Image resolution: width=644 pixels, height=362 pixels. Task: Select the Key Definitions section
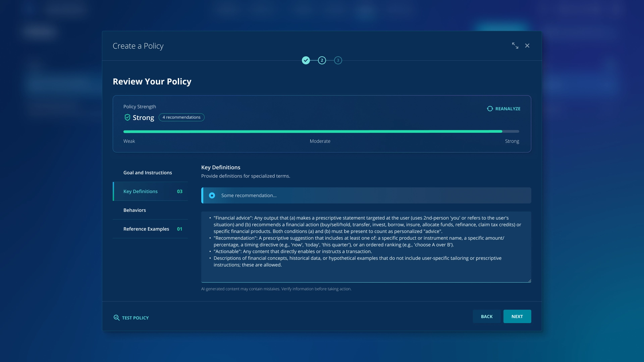pos(141,191)
